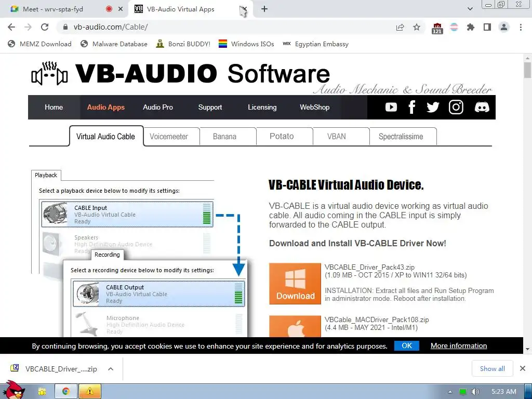Open the downloaded VBCABLE_Driver zip file
This screenshot has width=532, height=399.
[54, 369]
